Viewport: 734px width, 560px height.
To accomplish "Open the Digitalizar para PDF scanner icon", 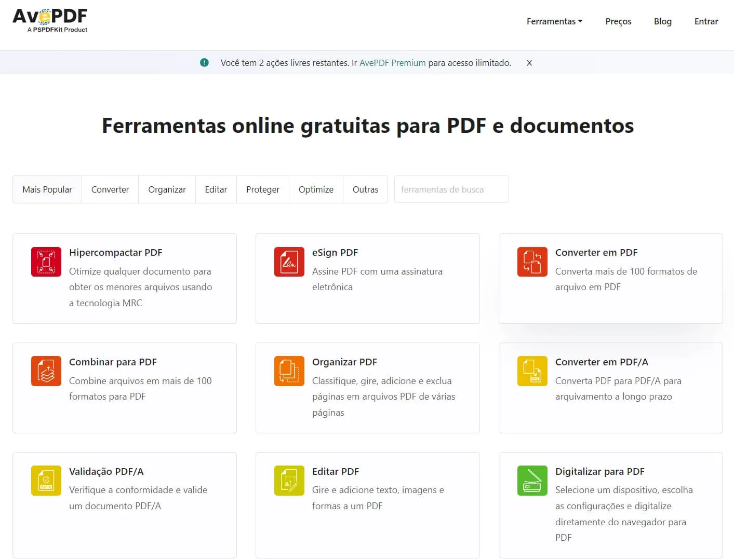I will pyautogui.click(x=532, y=481).
